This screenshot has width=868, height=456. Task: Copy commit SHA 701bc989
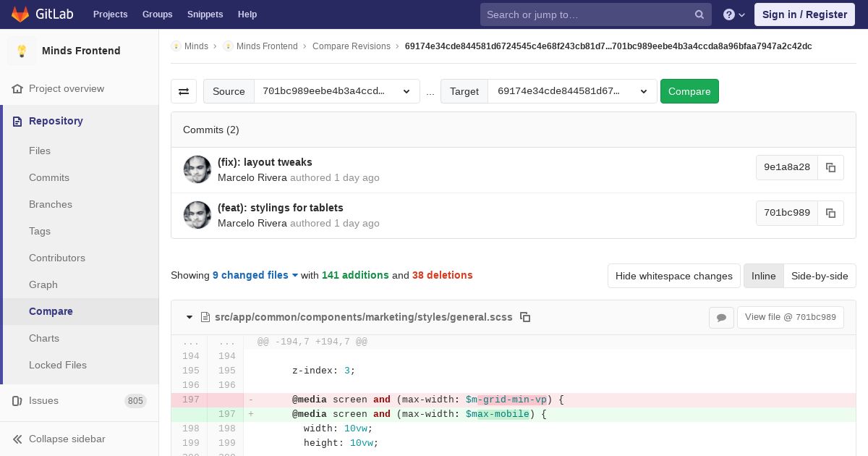830,213
